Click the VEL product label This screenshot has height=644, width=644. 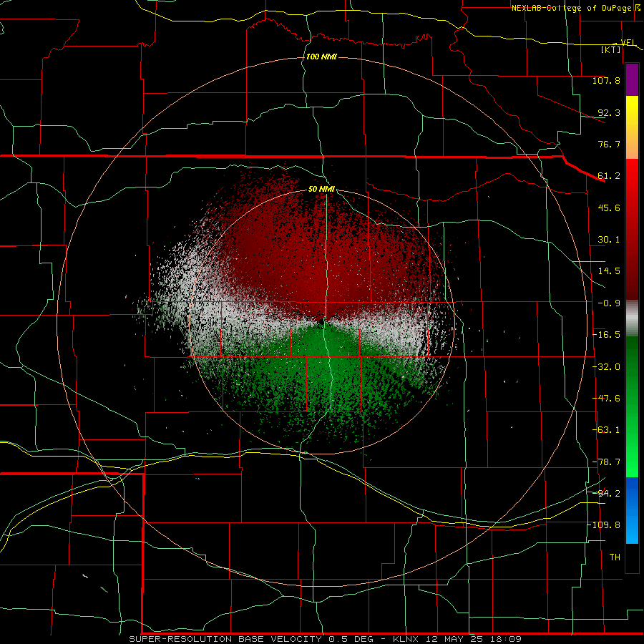pyautogui.click(x=628, y=42)
